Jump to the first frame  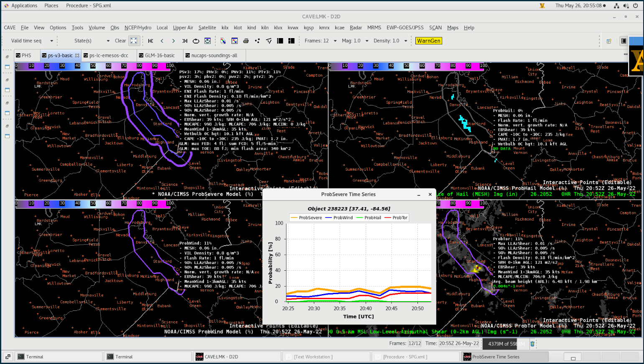pyautogui.click(x=150, y=41)
